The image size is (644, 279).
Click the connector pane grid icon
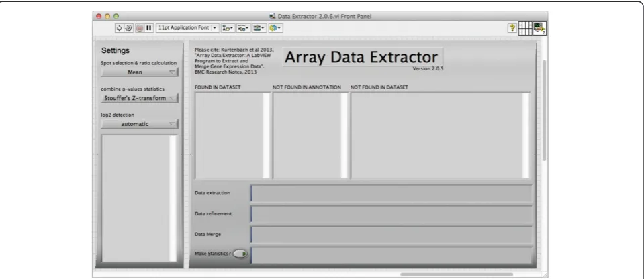pyautogui.click(x=525, y=28)
